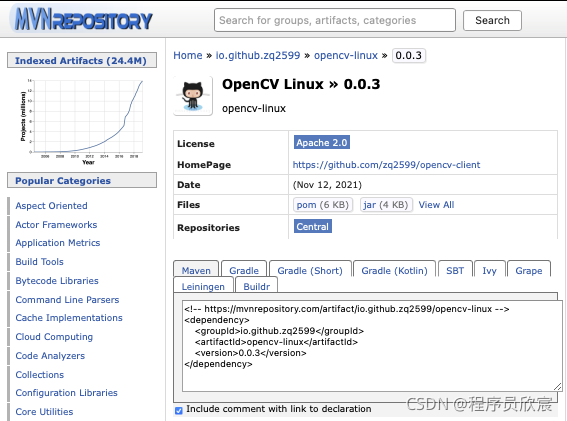
Task: Click inside the Maven dependency snippet box
Action: point(372,346)
